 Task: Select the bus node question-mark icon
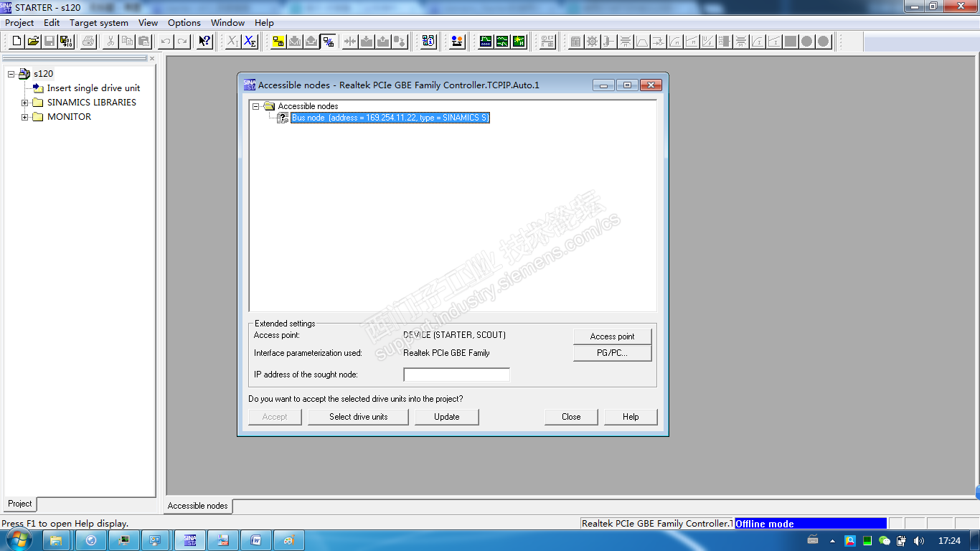(x=283, y=118)
